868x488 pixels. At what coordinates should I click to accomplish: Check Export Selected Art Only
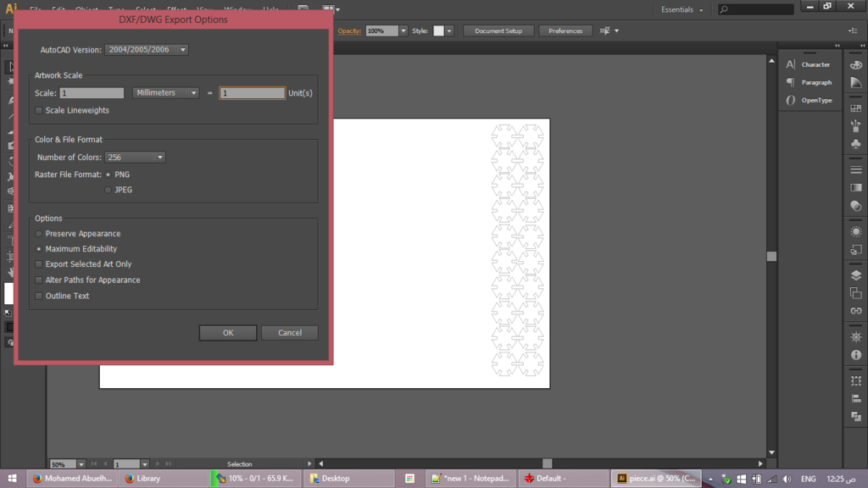39,264
